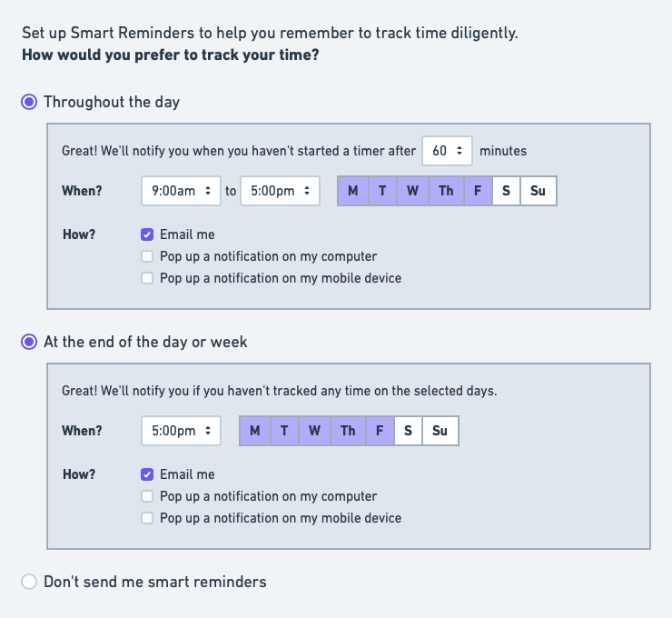The height and width of the screenshot is (618, 672).
Task: Select "At the end of the day or week"
Action: click(x=30, y=342)
